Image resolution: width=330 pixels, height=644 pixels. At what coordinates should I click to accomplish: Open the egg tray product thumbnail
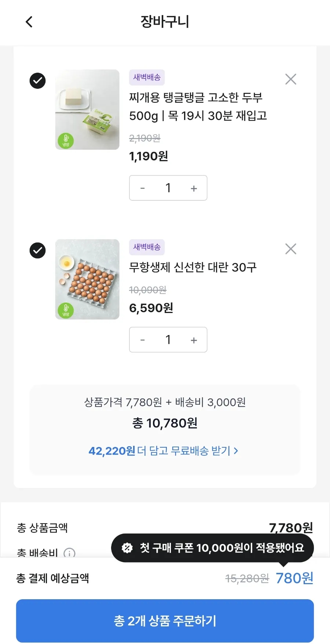tap(87, 279)
